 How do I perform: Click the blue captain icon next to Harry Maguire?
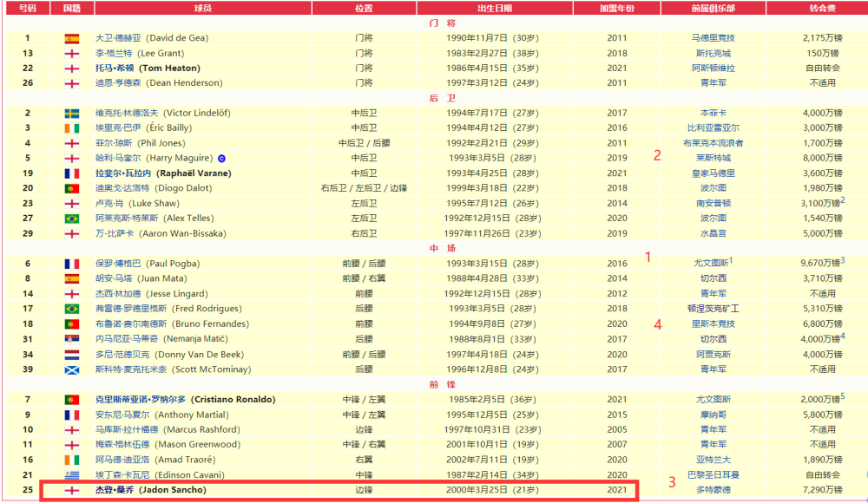pyautogui.click(x=221, y=158)
